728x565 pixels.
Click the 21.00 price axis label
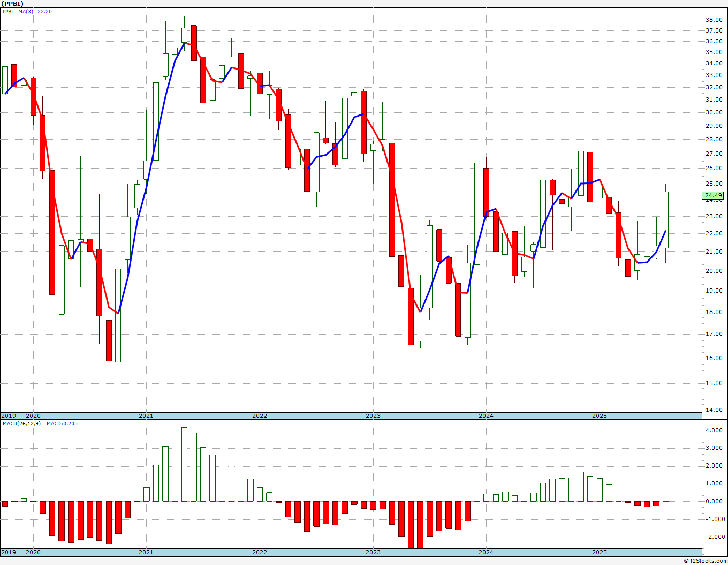[714, 252]
